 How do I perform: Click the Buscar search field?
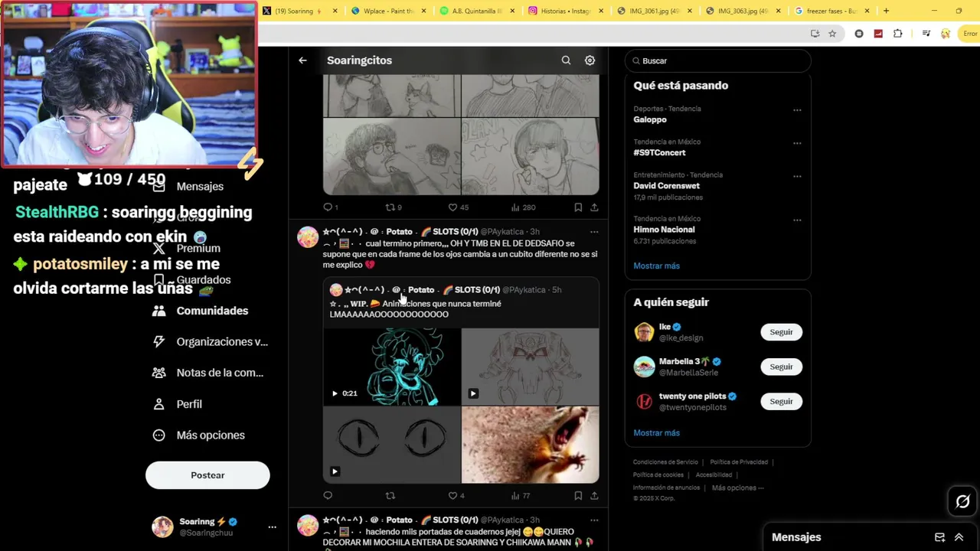click(718, 60)
